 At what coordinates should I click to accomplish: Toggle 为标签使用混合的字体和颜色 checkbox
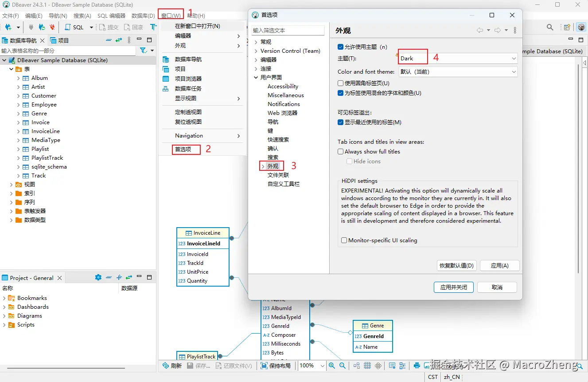point(340,93)
